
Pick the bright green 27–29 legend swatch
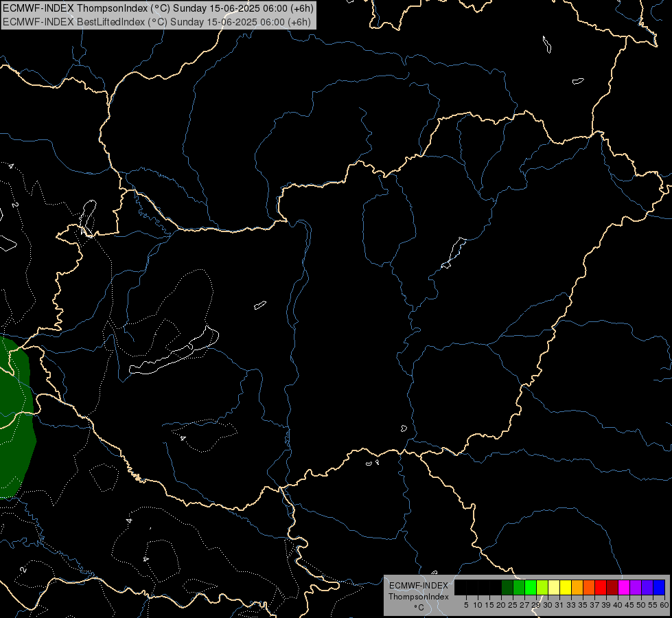tap(531, 587)
